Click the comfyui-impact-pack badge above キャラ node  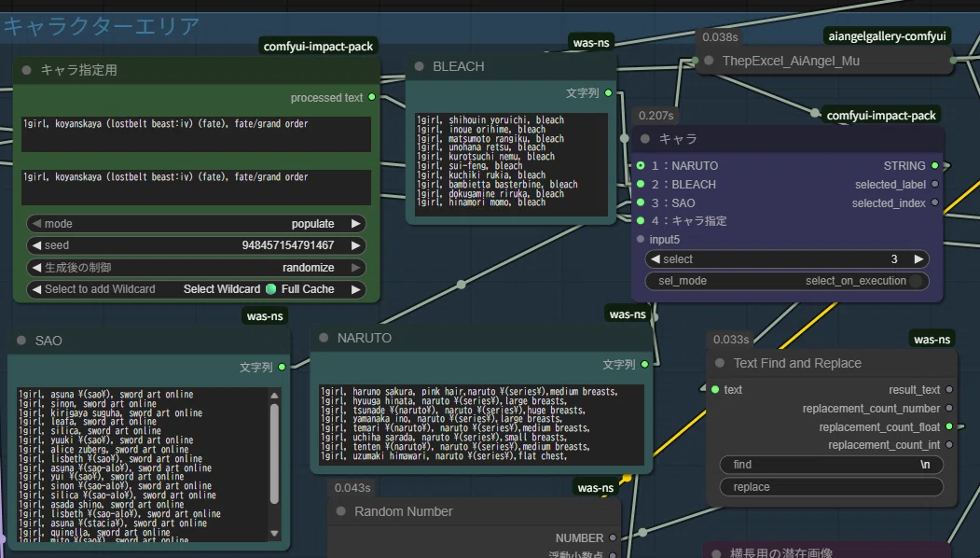(881, 115)
